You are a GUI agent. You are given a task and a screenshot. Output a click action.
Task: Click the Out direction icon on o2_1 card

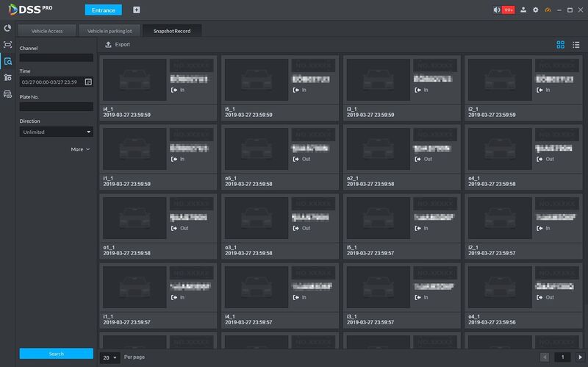(x=417, y=159)
